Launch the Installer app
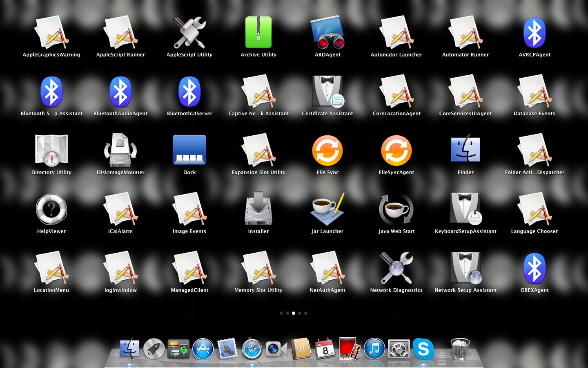 click(258, 209)
